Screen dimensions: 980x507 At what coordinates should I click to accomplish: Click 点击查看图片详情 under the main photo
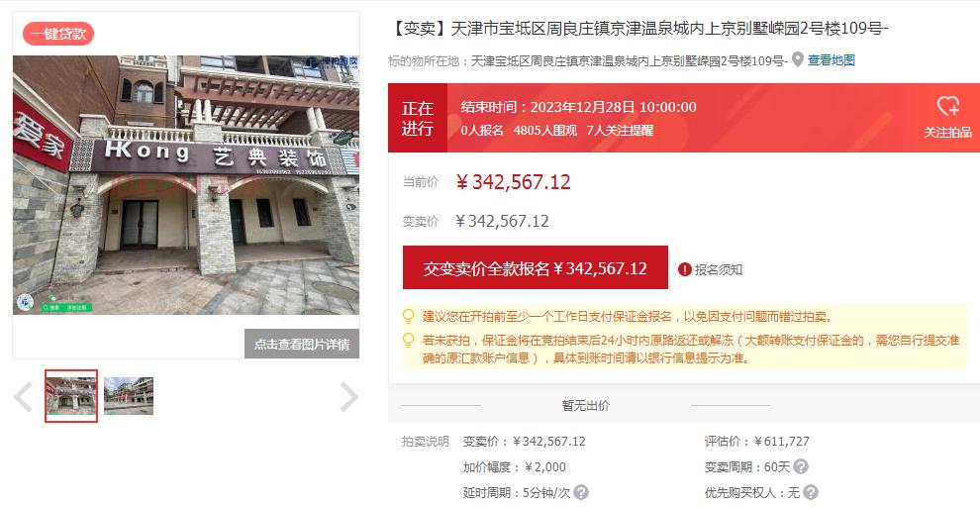pyautogui.click(x=302, y=344)
